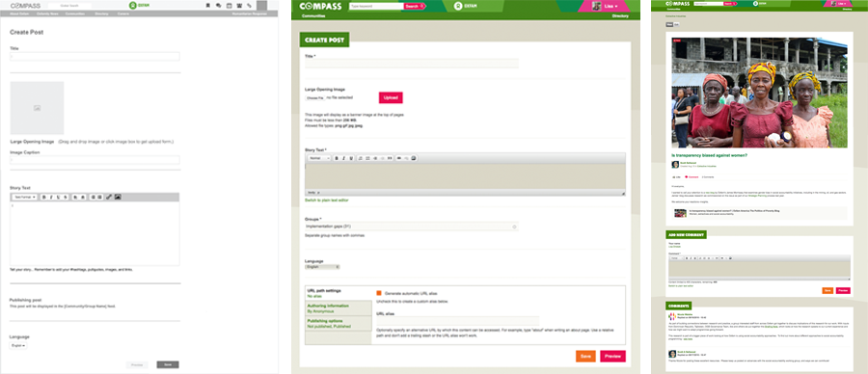Open Text Format dropdown in wireframe editor
The image size is (868, 374).
pyautogui.click(x=25, y=197)
